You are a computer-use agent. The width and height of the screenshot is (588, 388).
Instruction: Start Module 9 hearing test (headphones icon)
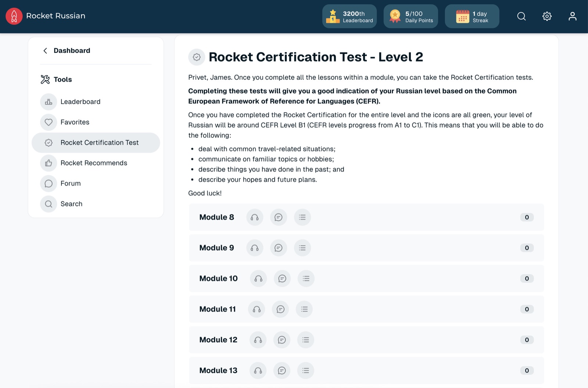coord(255,248)
